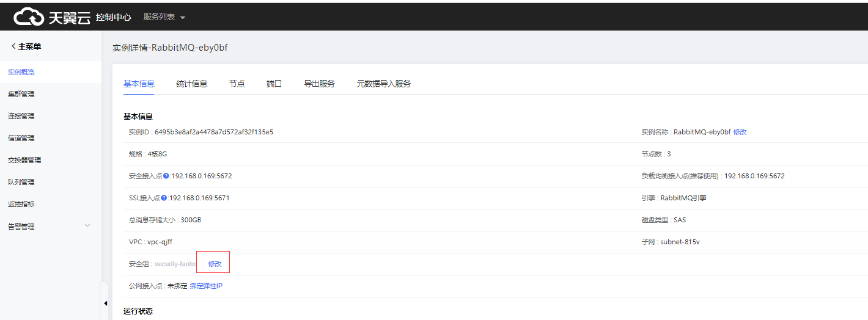The height and width of the screenshot is (320, 868).
Task: Switch to the 基本信息 tab
Action: point(139,84)
